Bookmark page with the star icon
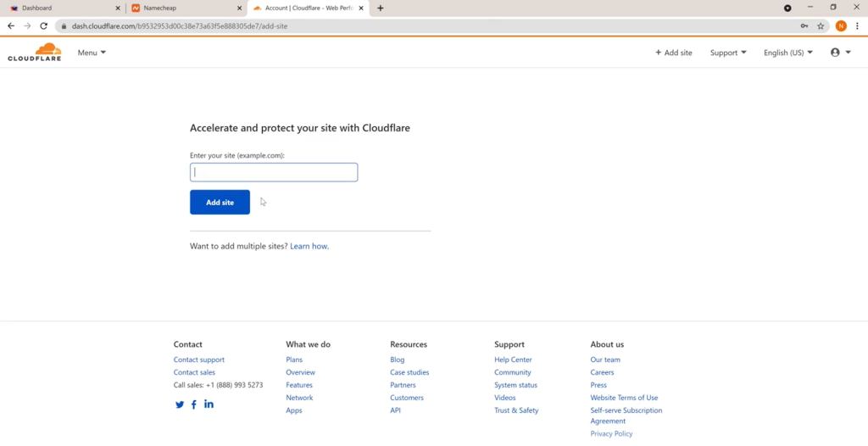Viewport: 868px width, 446px height. [x=821, y=26]
